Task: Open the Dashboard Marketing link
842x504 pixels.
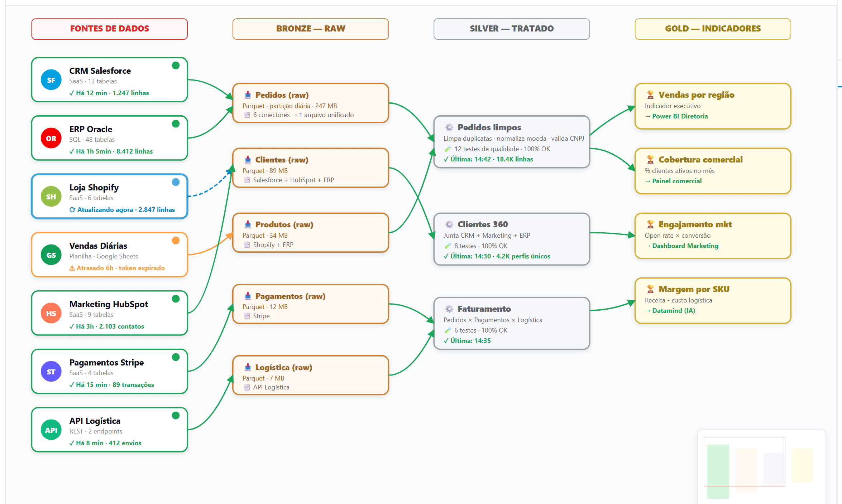Action: coord(682,246)
